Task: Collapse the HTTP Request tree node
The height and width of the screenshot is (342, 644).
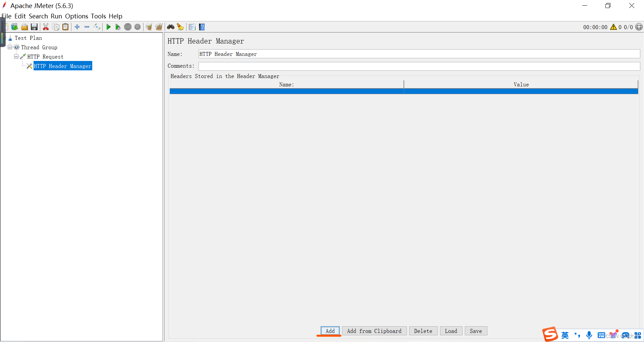Action: pyautogui.click(x=16, y=57)
